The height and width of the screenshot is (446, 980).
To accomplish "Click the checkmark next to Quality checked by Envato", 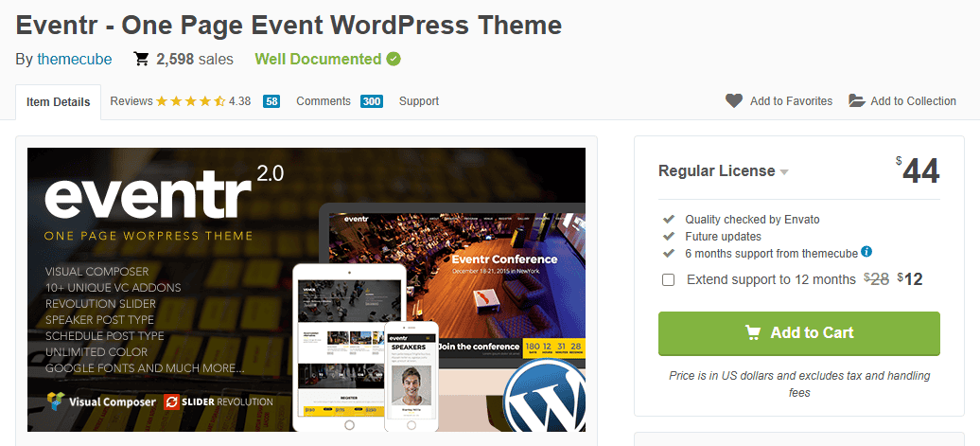I will coord(669,219).
